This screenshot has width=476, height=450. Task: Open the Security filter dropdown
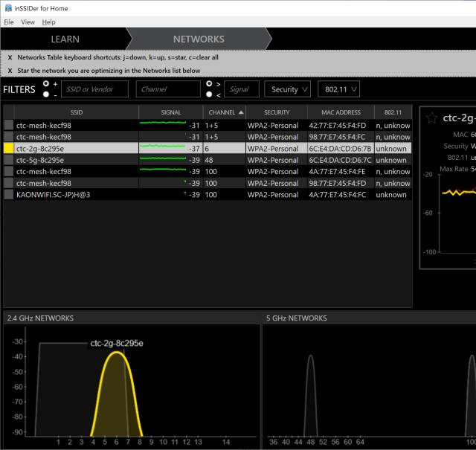pos(288,89)
